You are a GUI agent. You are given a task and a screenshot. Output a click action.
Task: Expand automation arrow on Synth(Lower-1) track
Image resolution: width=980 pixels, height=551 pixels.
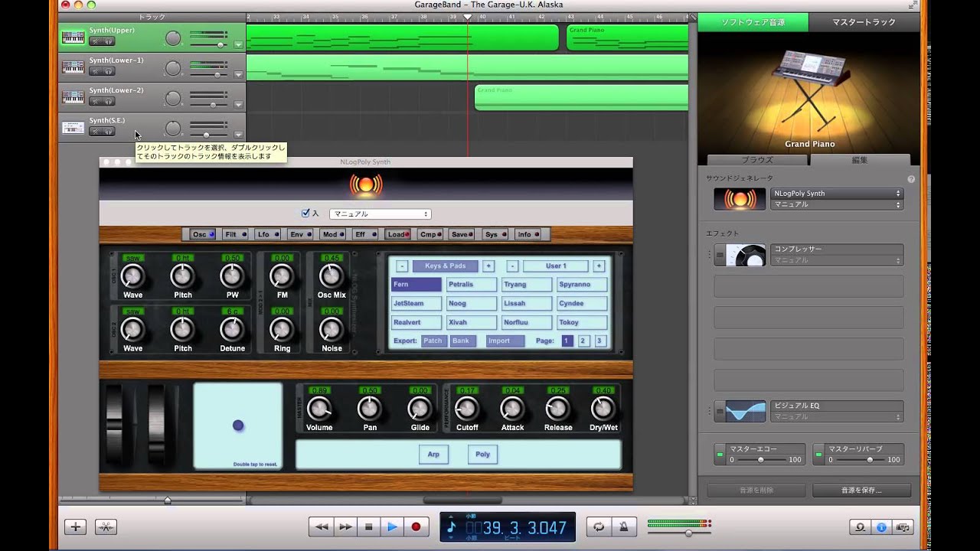tap(238, 74)
